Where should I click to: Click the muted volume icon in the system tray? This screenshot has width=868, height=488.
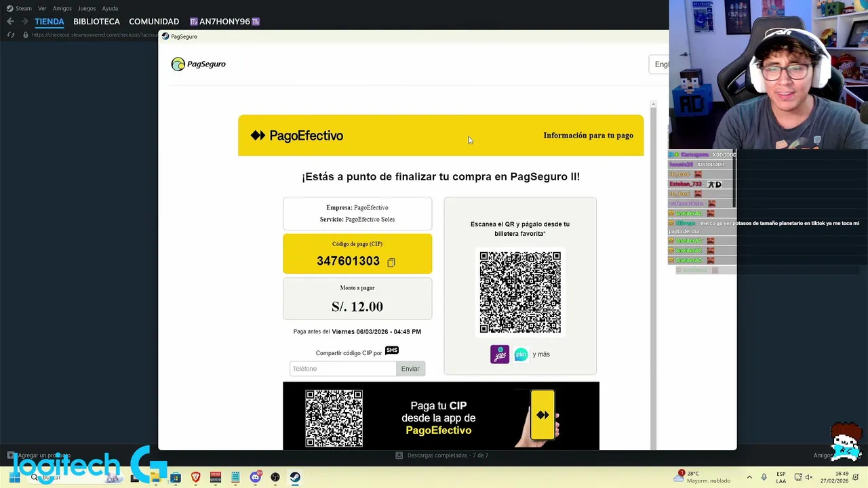(x=808, y=477)
